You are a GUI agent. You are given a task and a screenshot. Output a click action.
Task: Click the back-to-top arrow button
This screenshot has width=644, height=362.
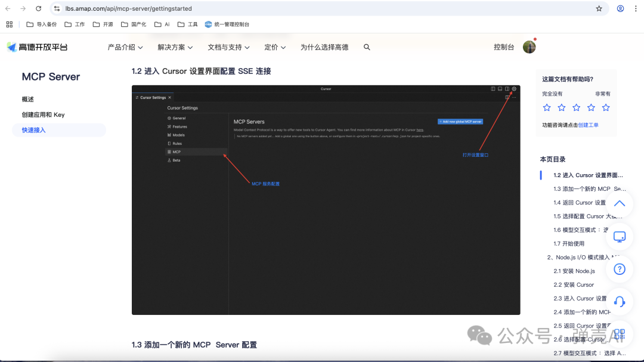pyautogui.click(x=620, y=203)
